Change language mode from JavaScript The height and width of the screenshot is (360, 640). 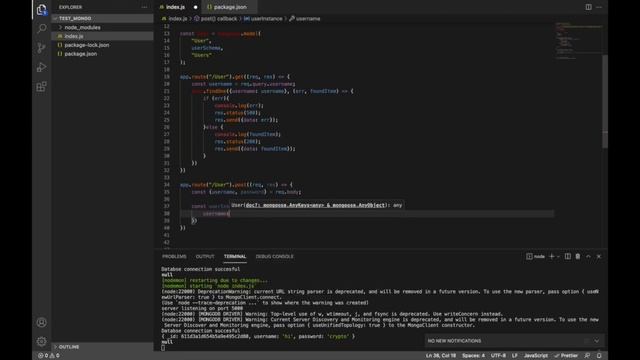tap(536, 356)
